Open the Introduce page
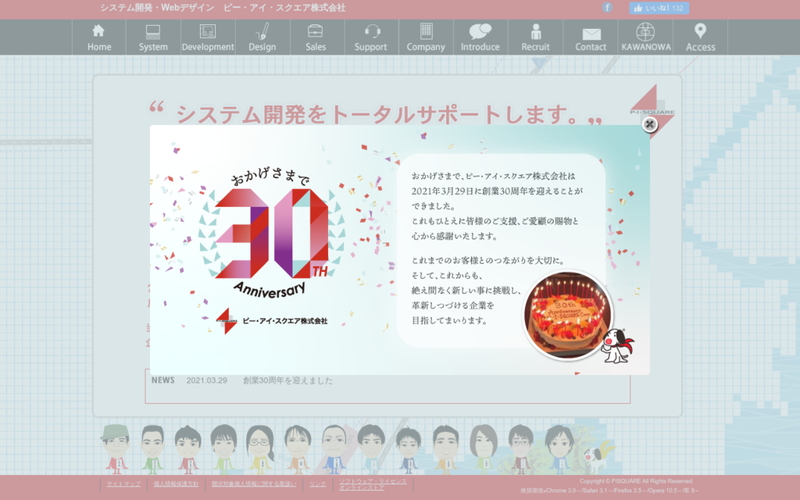Viewport: 800px width, 500px height. coord(480,37)
